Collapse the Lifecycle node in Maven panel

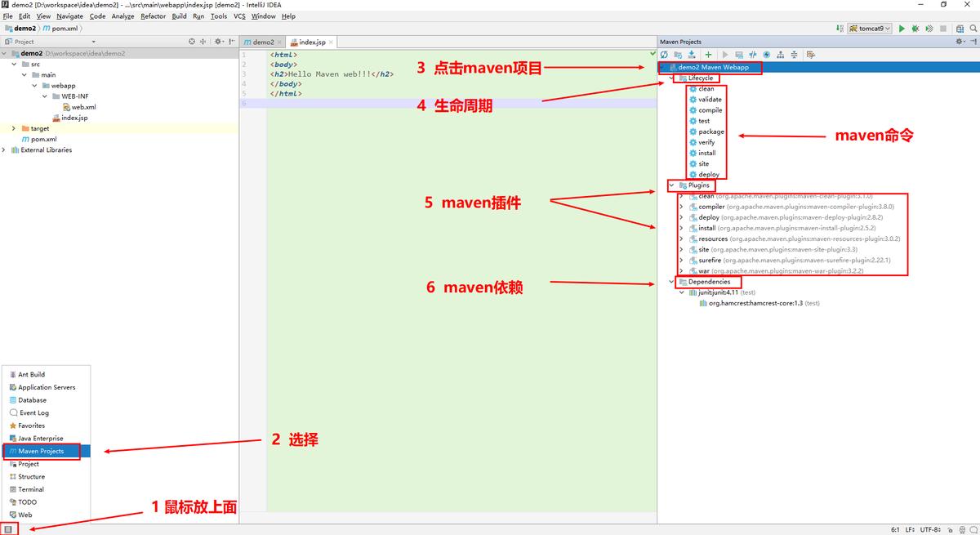pos(672,78)
